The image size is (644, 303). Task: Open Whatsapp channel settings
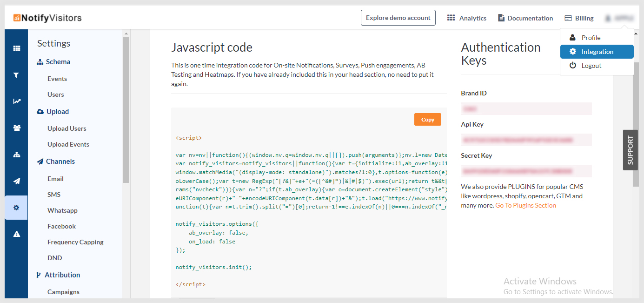coord(62,210)
